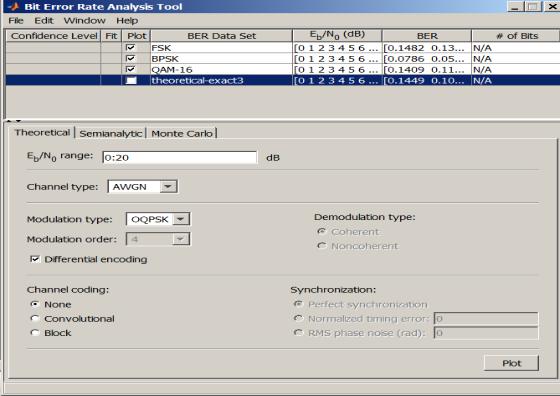This screenshot has height=396, width=560.
Task: Click the Normalized timing error value field
Action: pyautogui.click(x=486, y=318)
